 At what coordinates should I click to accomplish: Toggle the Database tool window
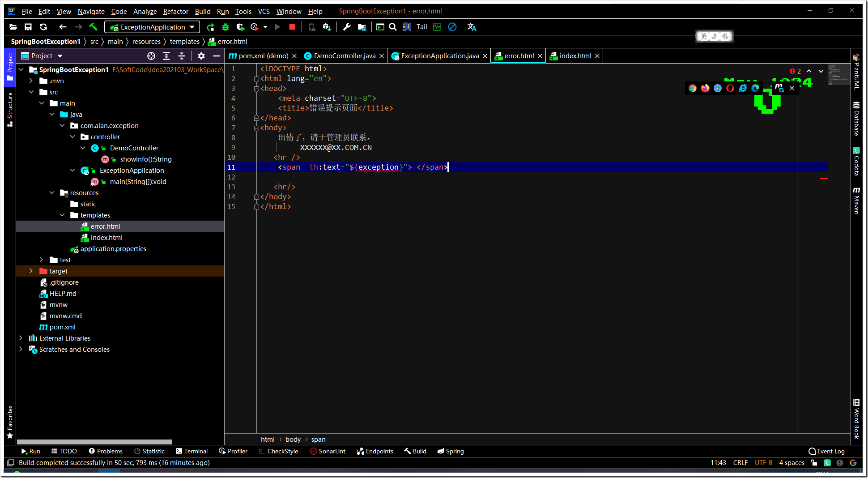pyautogui.click(x=856, y=119)
